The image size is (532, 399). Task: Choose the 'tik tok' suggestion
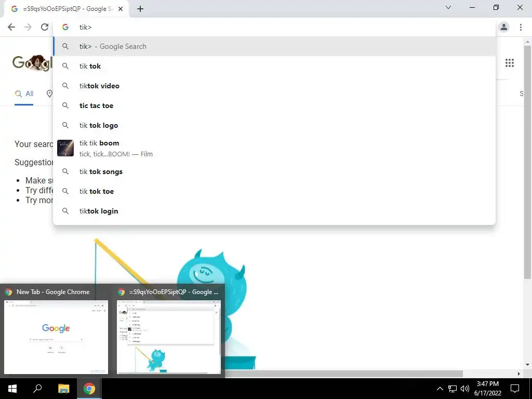pyautogui.click(x=274, y=66)
